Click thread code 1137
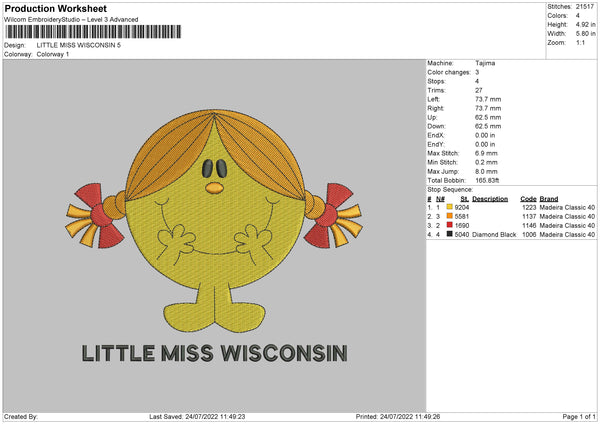The width and height of the screenshot is (600, 424). coord(529,217)
